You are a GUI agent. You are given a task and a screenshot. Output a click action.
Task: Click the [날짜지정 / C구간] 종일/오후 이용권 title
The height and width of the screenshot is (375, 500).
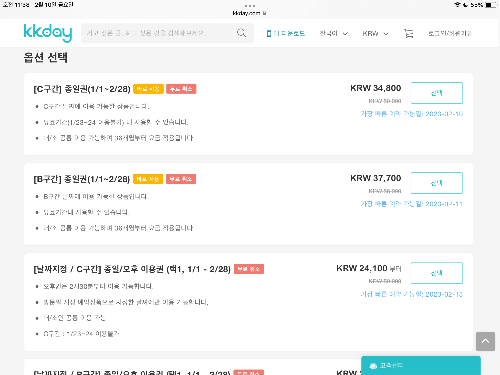coord(132,269)
